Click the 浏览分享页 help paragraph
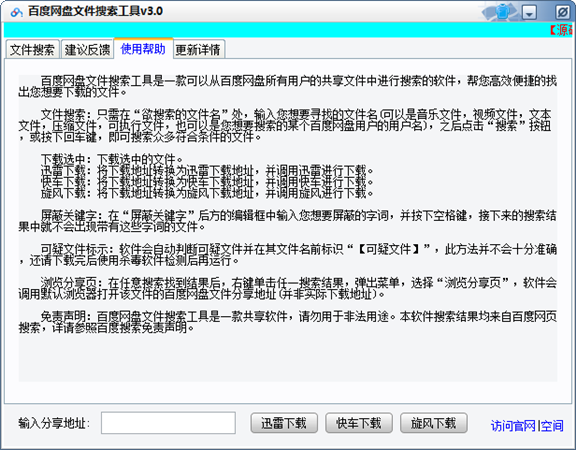The height and width of the screenshot is (450, 576). pos(288,288)
